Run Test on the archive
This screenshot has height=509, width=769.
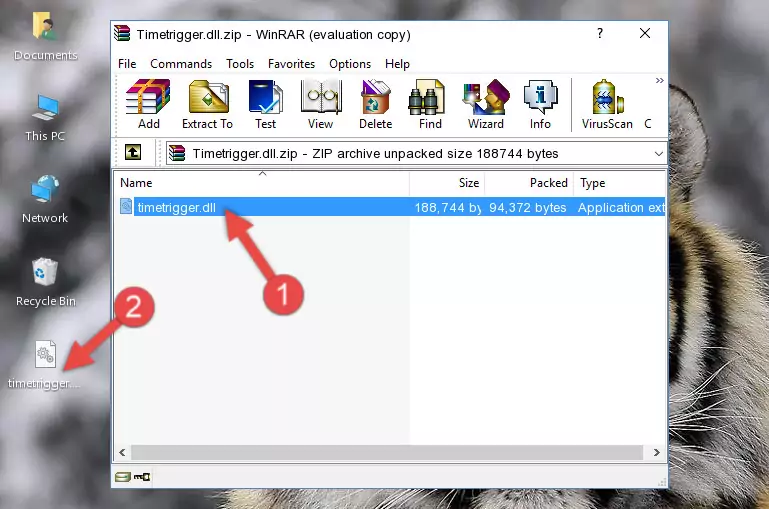tap(265, 104)
